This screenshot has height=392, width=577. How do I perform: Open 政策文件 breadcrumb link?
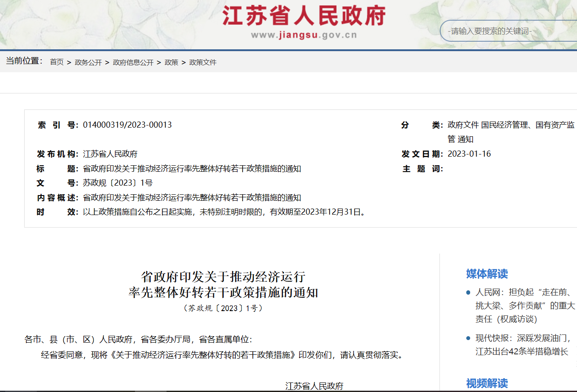[x=203, y=62]
